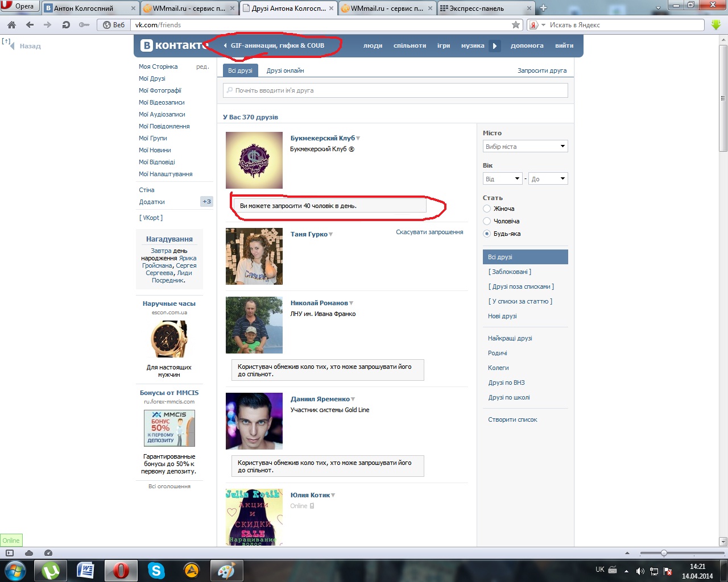Select the Чоловіча gender radio button
This screenshot has width=728, height=582.
coord(487,221)
